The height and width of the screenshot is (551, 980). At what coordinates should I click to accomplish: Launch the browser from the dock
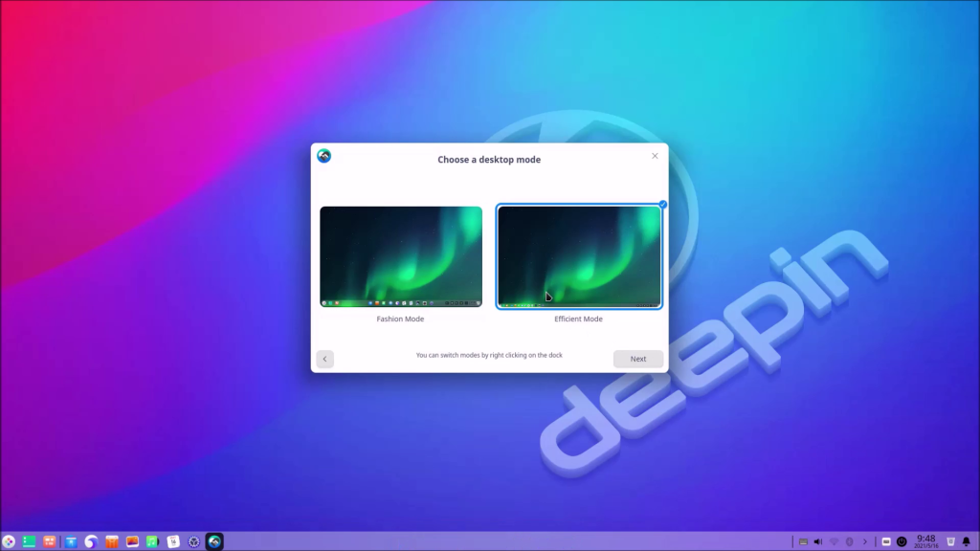click(92, 541)
